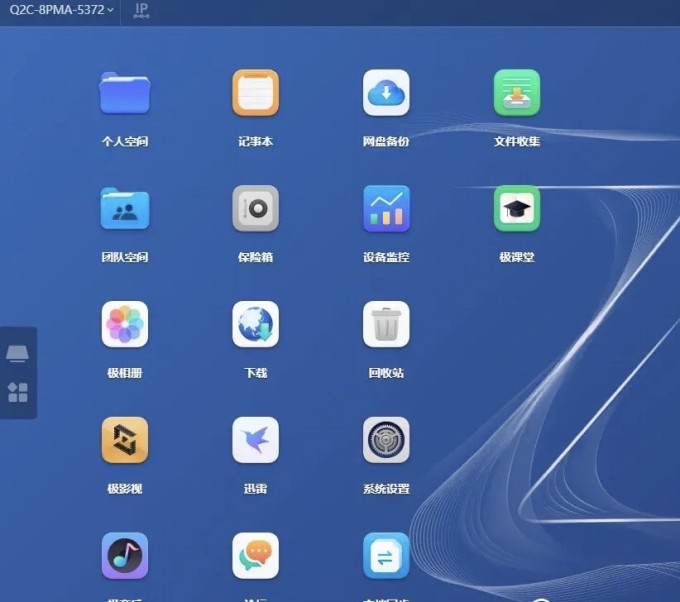680x602 pixels.
Task: Click the 极课堂 label text
Action: [517, 257]
